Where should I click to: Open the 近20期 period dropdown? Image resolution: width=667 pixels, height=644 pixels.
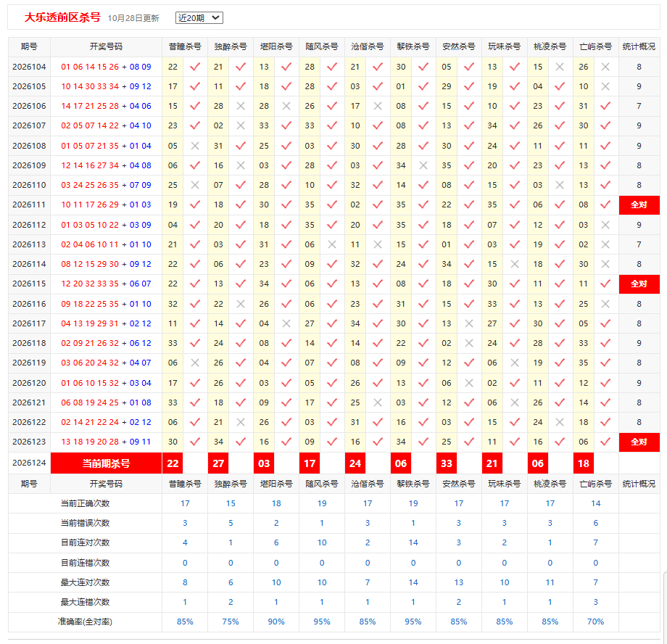click(199, 18)
